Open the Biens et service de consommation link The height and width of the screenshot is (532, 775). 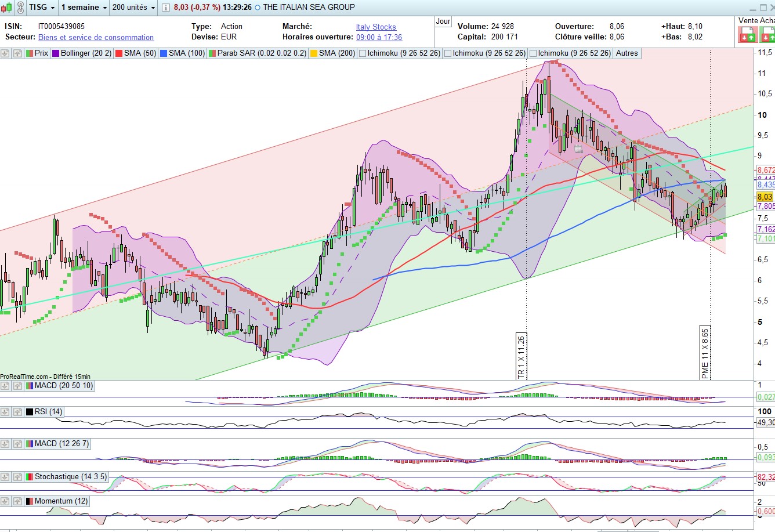pyautogui.click(x=96, y=37)
